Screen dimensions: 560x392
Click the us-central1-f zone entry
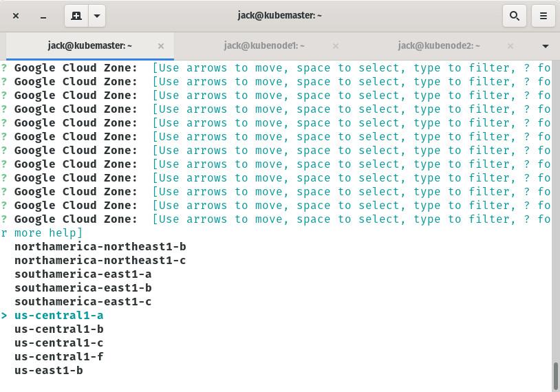(59, 356)
